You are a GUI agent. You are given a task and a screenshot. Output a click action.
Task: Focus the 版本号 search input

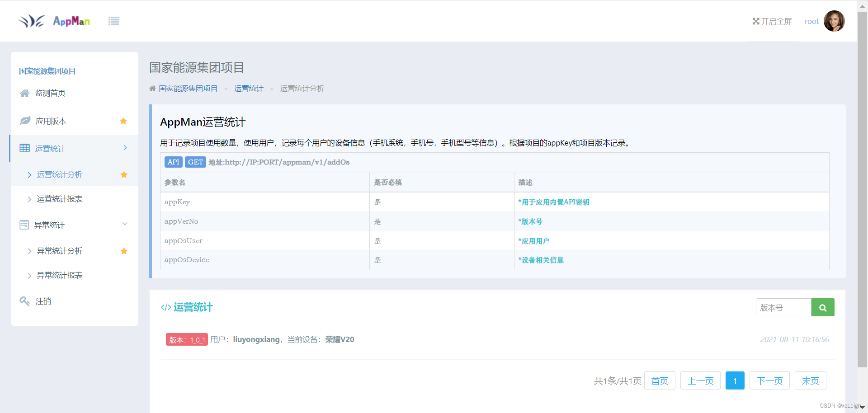tap(783, 307)
